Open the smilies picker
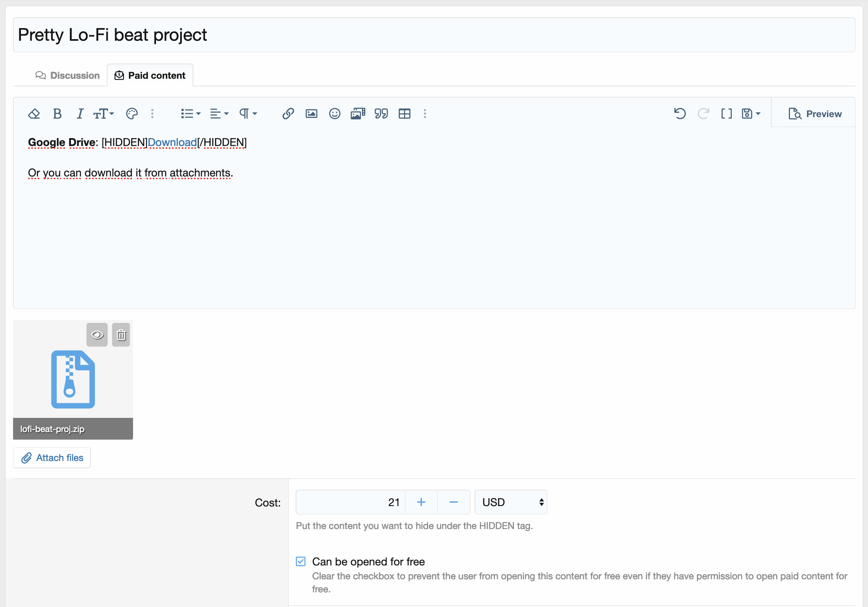 tap(335, 114)
